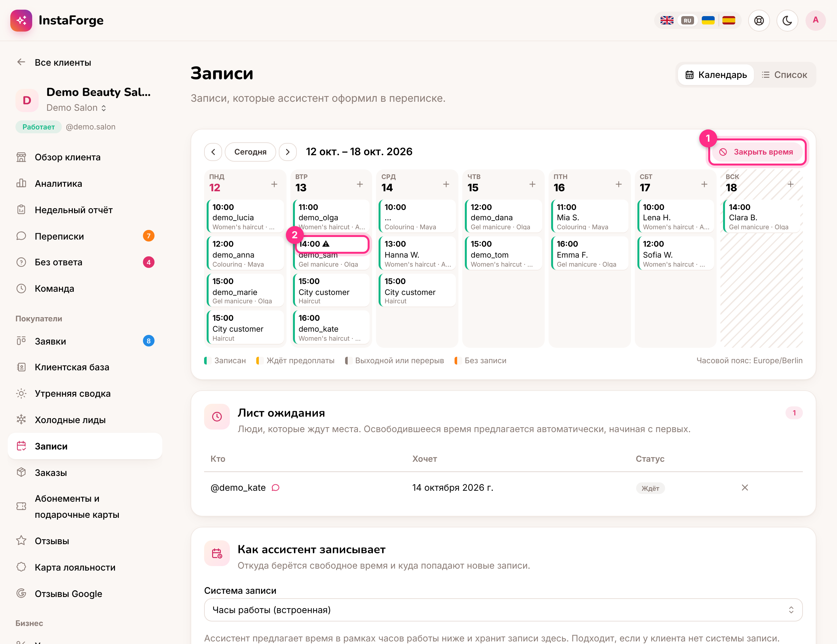Image resolution: width=837 pixels, height=644 pixels.
Task: Open the user avatar menu
Action: coord(815,20)
